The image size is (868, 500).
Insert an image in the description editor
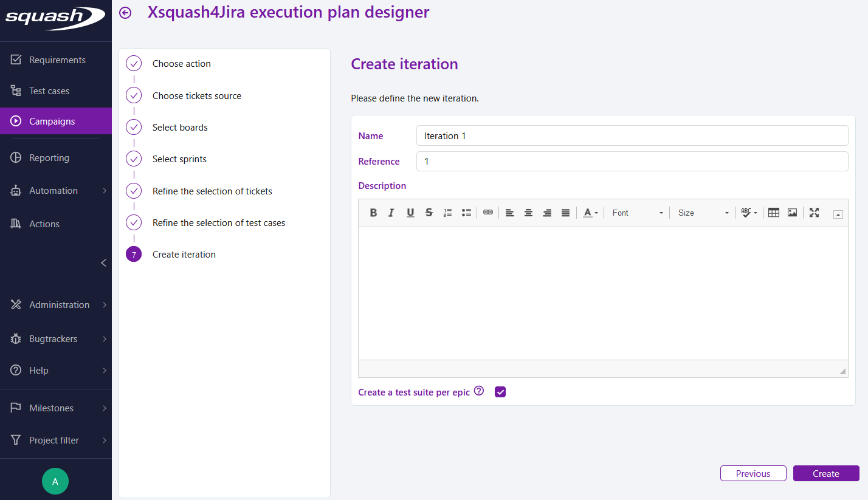[x=793, y=212]
